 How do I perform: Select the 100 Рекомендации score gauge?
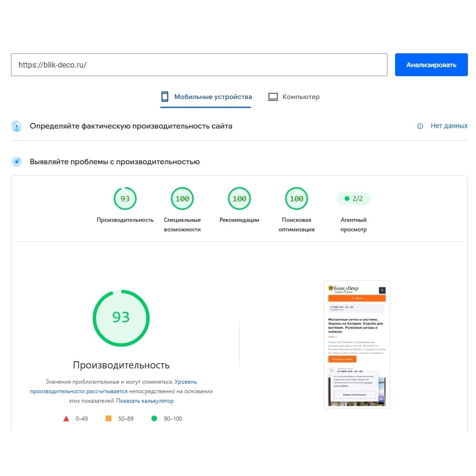(239, 198)
